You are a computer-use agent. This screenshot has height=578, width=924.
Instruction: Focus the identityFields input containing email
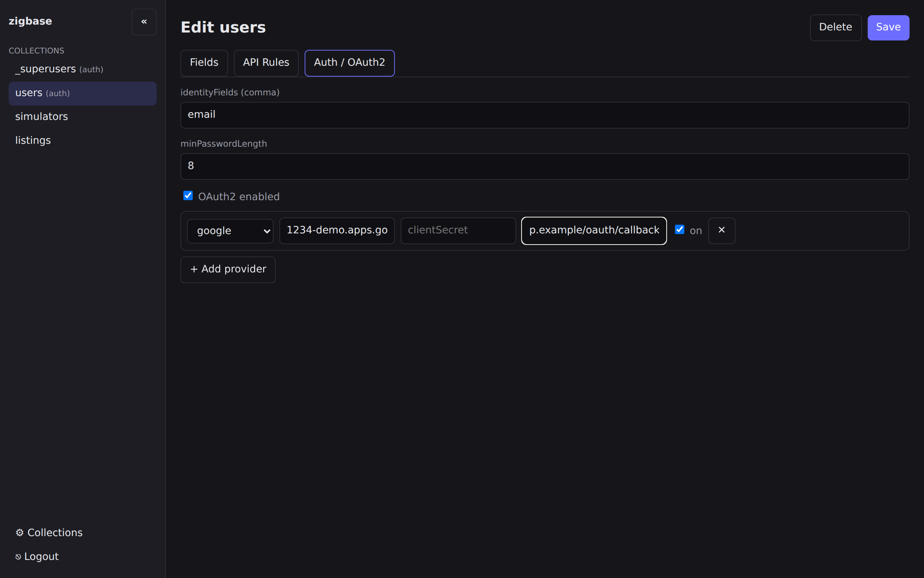(x=545, y=115)
